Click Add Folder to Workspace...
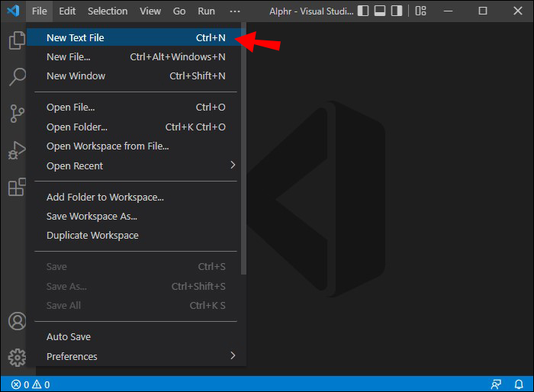Image resolution: width=534 pixels, height=392 pixels. [x=105, y=197]
